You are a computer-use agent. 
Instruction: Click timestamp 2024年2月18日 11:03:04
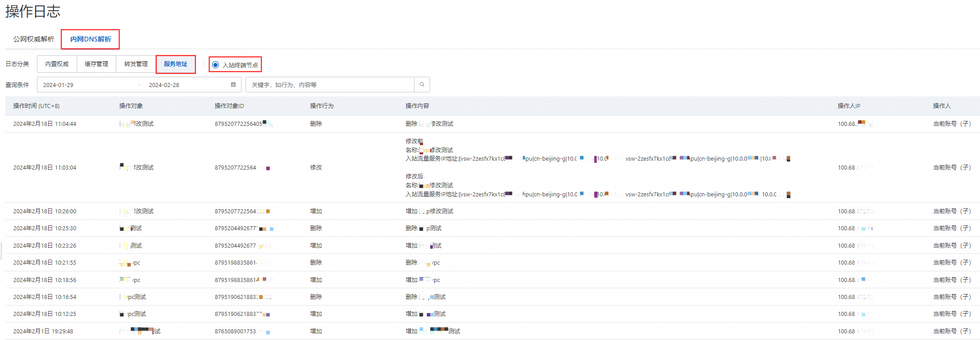click(45, 167)
